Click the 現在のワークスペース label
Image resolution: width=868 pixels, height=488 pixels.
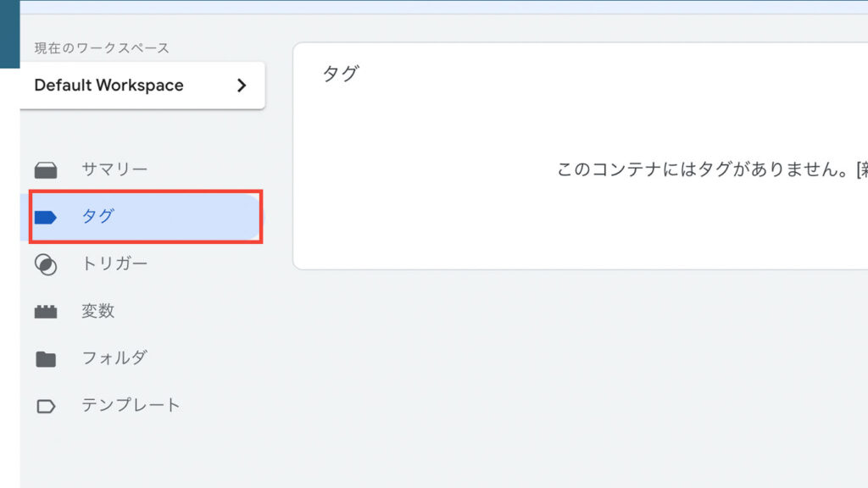click(x=102, y=48)
